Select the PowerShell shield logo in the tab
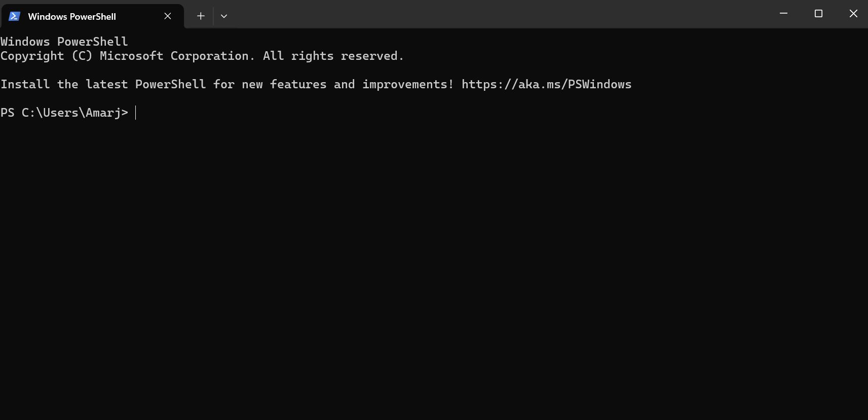The width and height of the screenshot is (868, 420). (15, 16)
